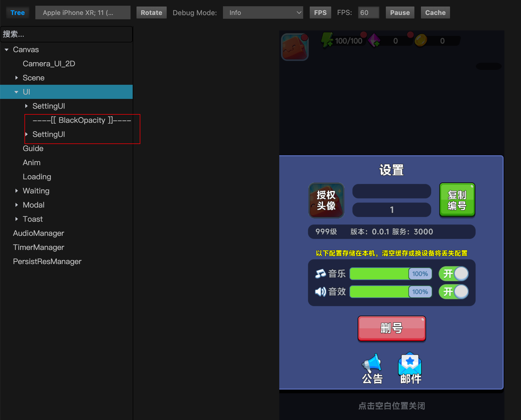Click the Tree button in toolbar

(18, 13)
